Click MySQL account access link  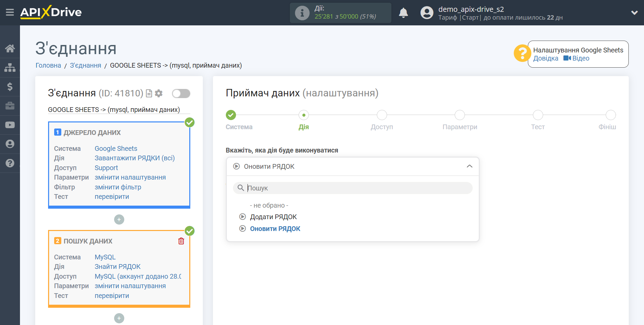[138, 276]
